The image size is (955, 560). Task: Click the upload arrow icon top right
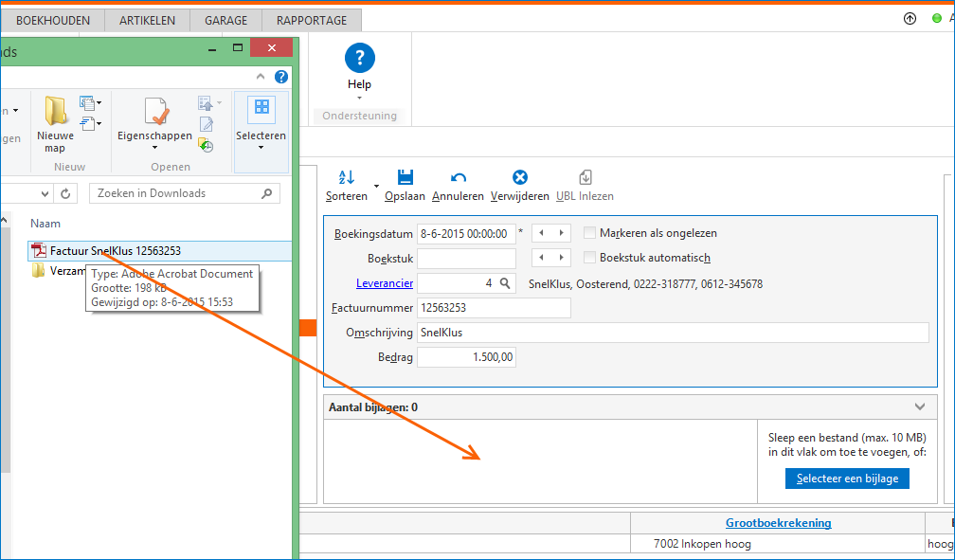[x=910, y=19]
